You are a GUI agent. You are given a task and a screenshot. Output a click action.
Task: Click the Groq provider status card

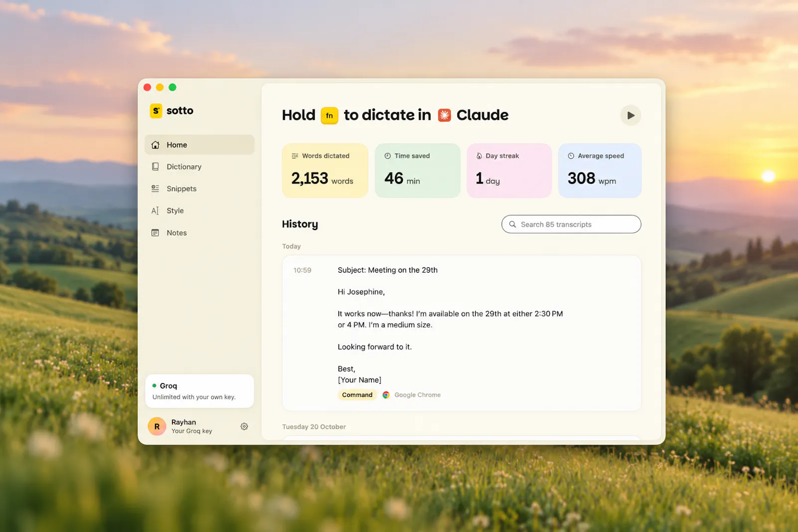point(199,391)
